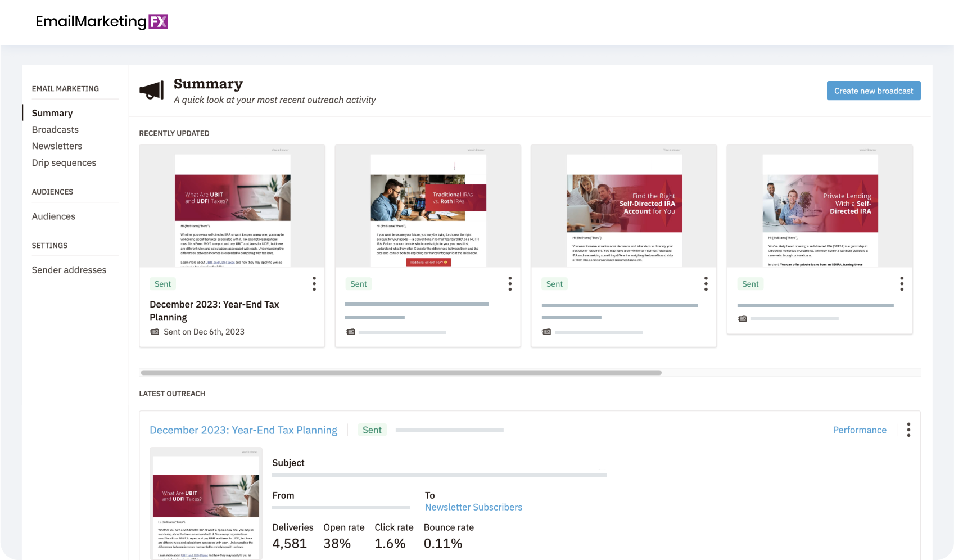Open the Performance link
The image size is (954, 560).
(860, 430)
